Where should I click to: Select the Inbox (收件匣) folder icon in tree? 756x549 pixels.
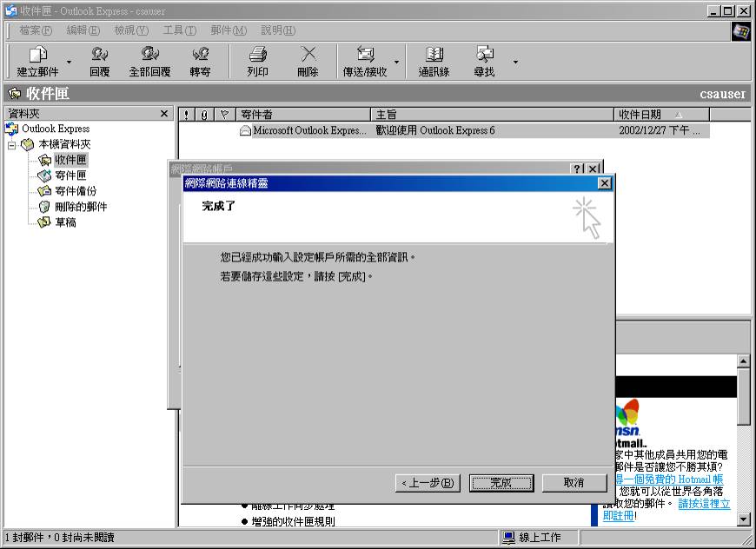[45, 160]
